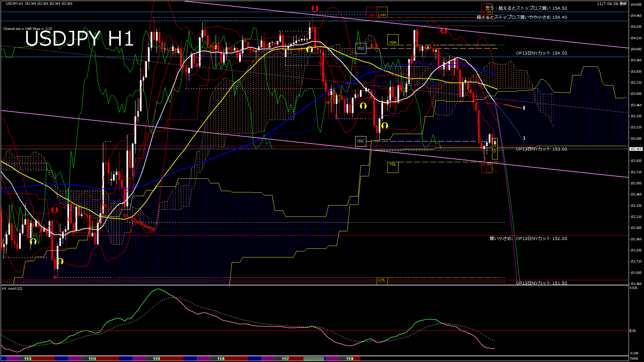Click the 11/7 date marker on timeline

[285, 359]
